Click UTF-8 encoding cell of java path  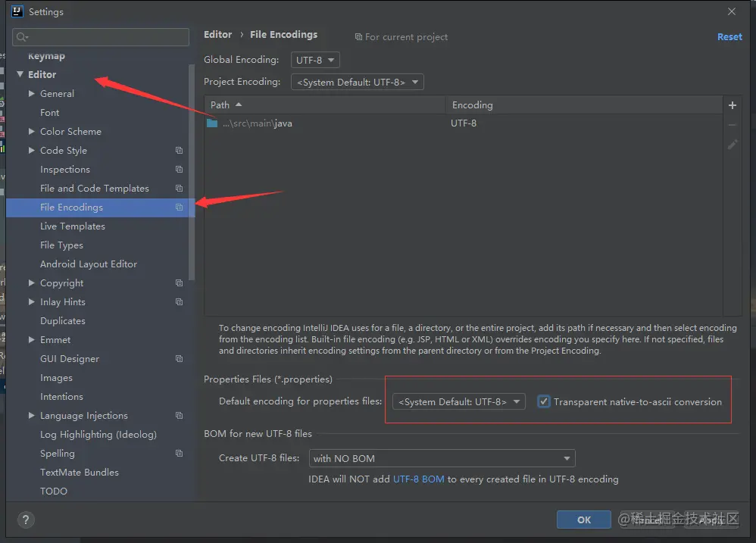tap(464, 123)
